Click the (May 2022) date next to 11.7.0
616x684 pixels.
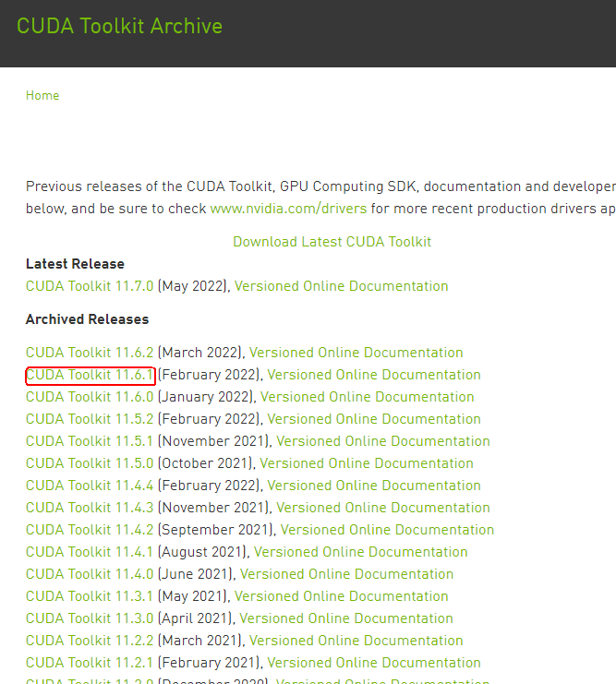point(192,286)
